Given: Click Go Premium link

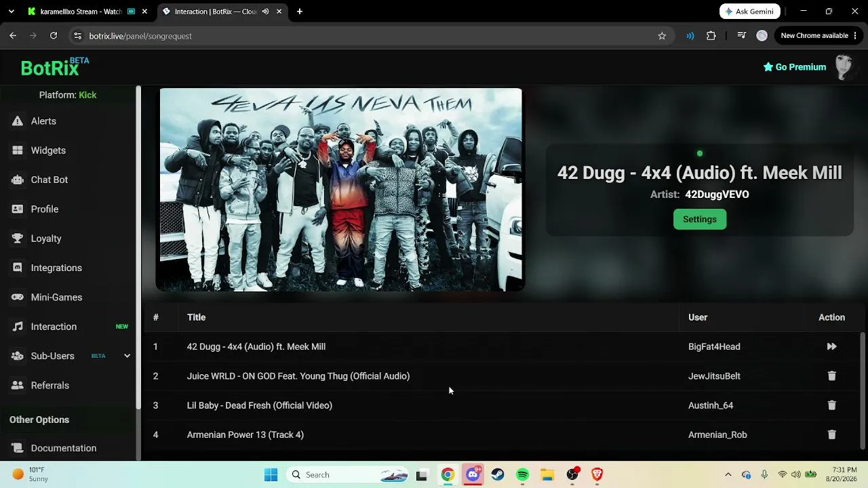Looking at the screenshot, I should (x=795, y=67).
